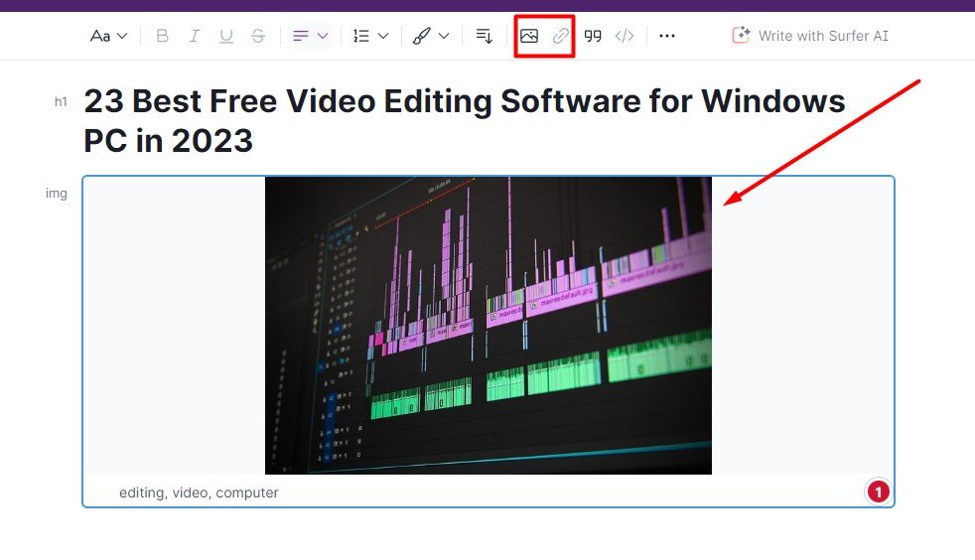
Task: Open the text style Aa dropdown
Action: 108,36
